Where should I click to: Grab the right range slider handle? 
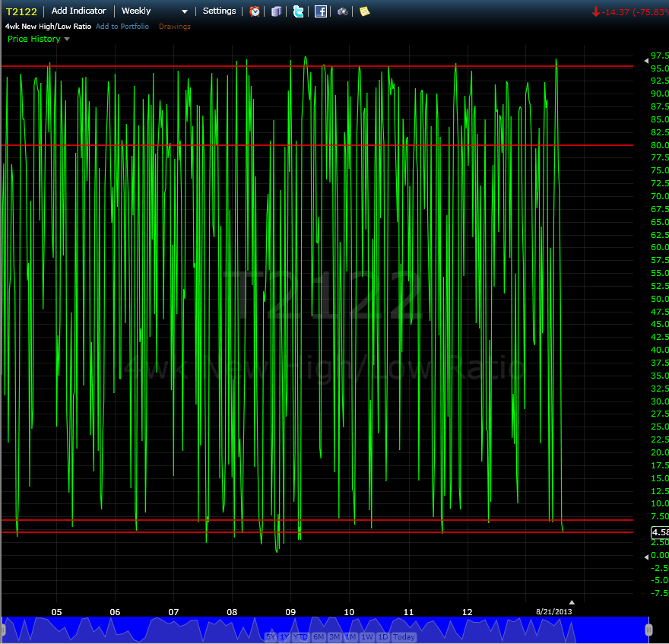[x=648, y=630]
